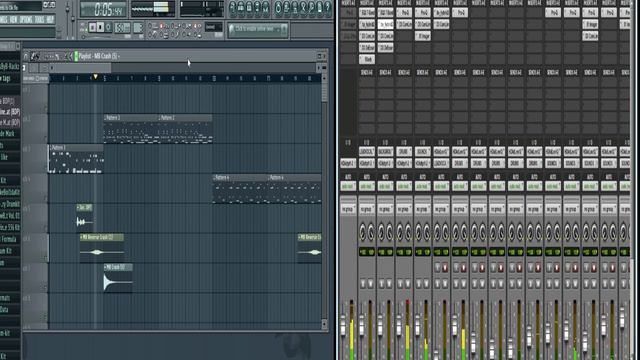
Task: Select the first Pattern 4 clip in the Playlist
Action: pyautogui.click(x=240, y=189)
